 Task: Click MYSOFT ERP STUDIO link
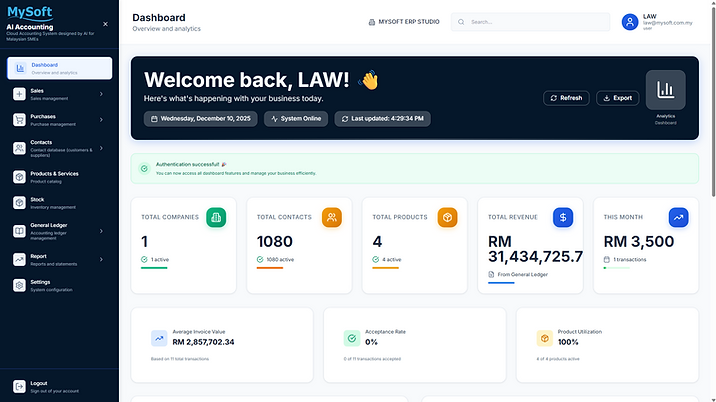point(404,22)
